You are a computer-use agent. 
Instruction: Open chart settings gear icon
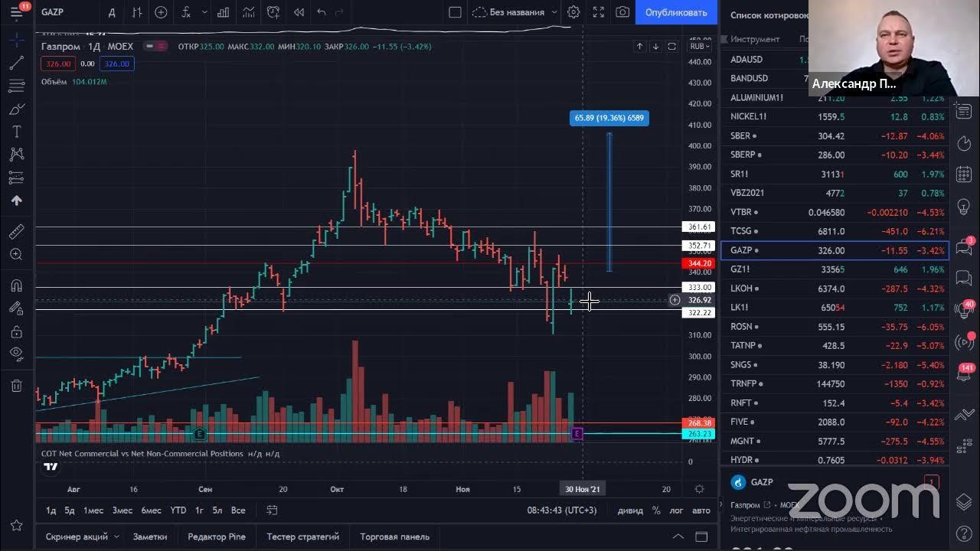[573, 12]
